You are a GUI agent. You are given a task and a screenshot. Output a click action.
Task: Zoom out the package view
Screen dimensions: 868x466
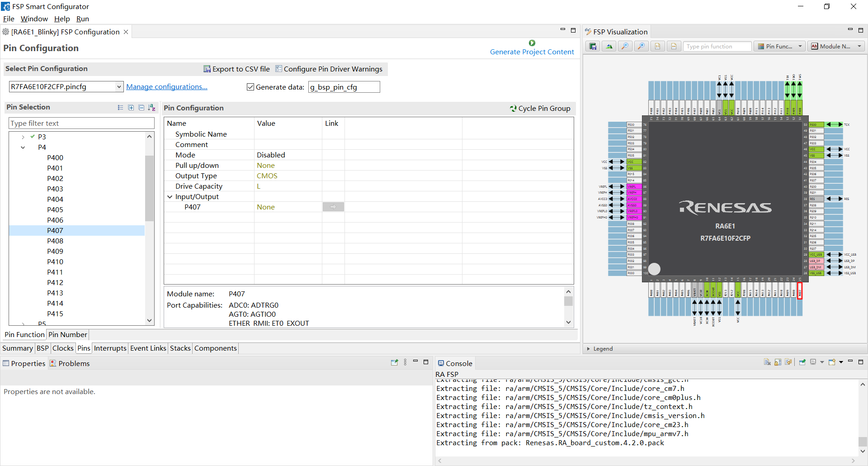tap(625, 47)
